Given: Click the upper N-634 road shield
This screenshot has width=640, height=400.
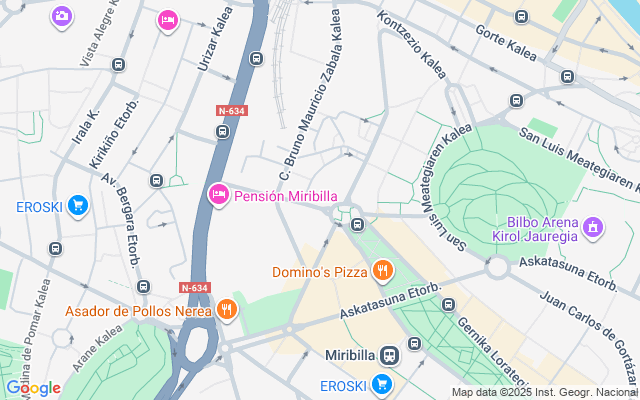Looking at the screenshot, I should 232,111.
